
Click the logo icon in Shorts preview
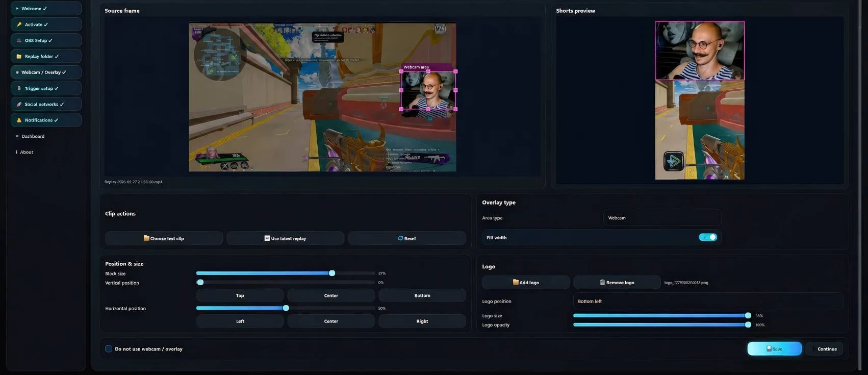pyautogui.click(x=673, y=161)
